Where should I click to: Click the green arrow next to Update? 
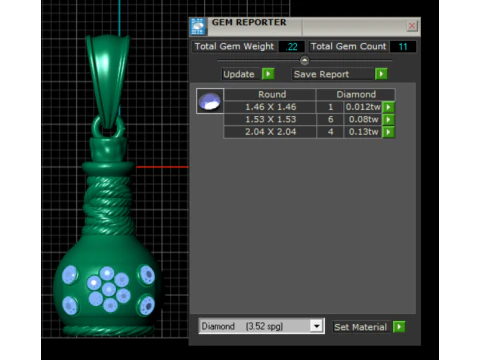tap(268, 74)
